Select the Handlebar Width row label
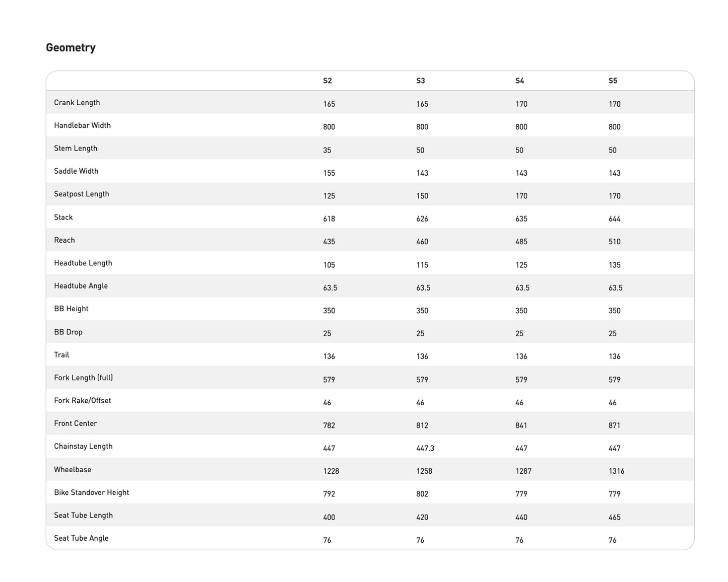Viewport: 728px width, 582px height. [x=83, y=125]
